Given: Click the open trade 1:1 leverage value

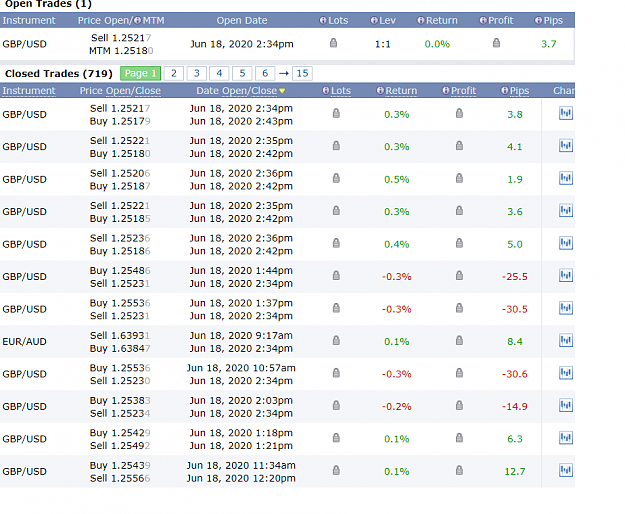Looking at the screenshot, I should click(383, 44).
